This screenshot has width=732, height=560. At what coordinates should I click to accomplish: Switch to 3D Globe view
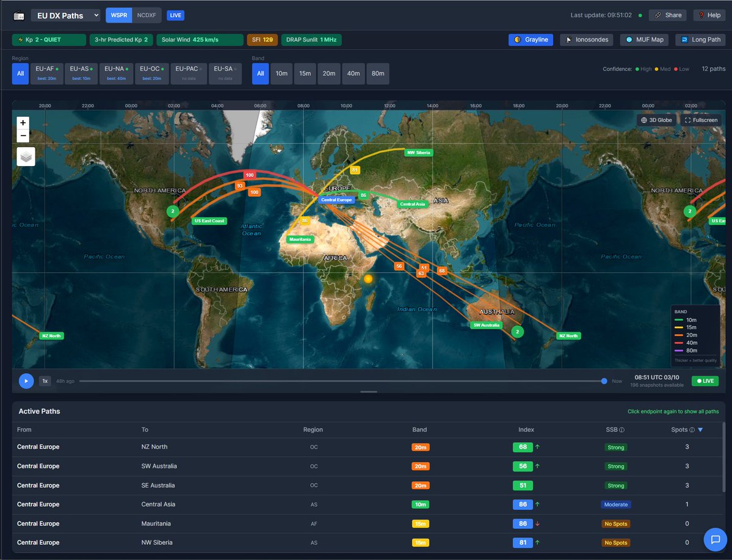point(656,120)
